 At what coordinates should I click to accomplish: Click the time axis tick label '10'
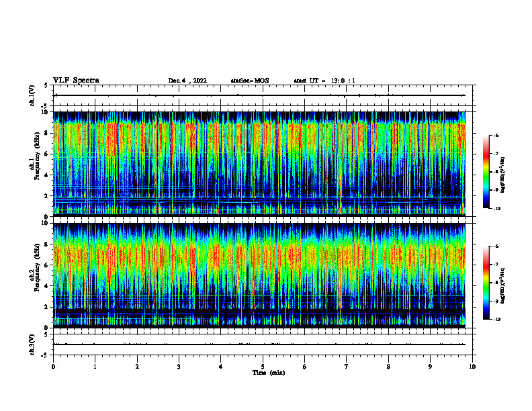point(472,367)
